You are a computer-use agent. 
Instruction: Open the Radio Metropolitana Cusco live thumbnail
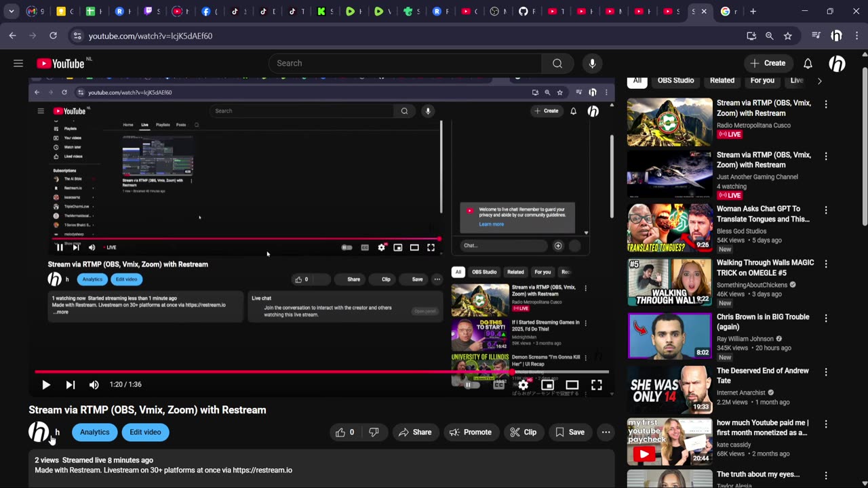[x=669, y=122]
